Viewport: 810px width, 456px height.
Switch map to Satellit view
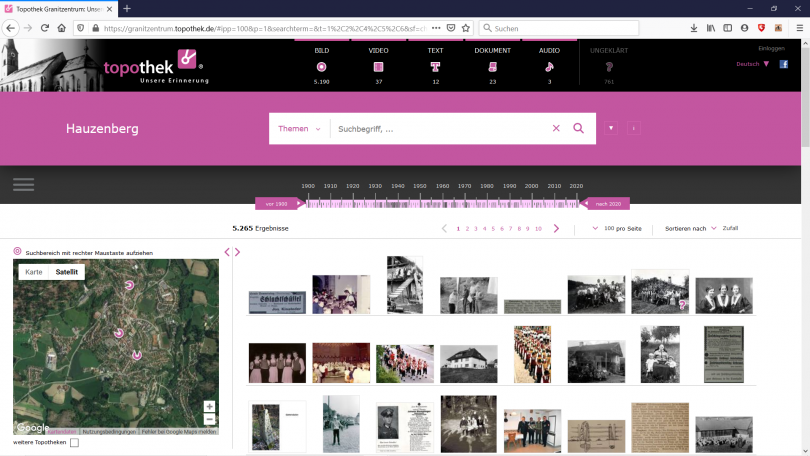[67, 272]
